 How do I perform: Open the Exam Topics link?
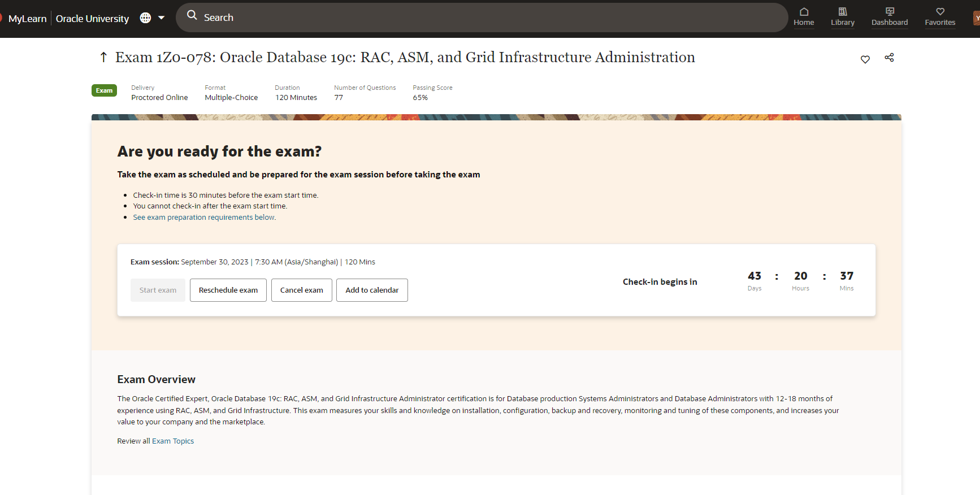[x=173, y=441]
